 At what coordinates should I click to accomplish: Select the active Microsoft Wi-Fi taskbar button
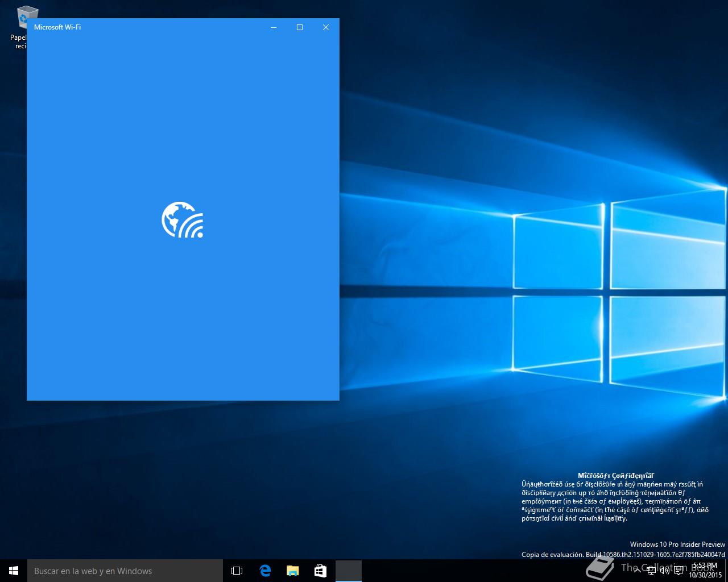click(348, 571)
